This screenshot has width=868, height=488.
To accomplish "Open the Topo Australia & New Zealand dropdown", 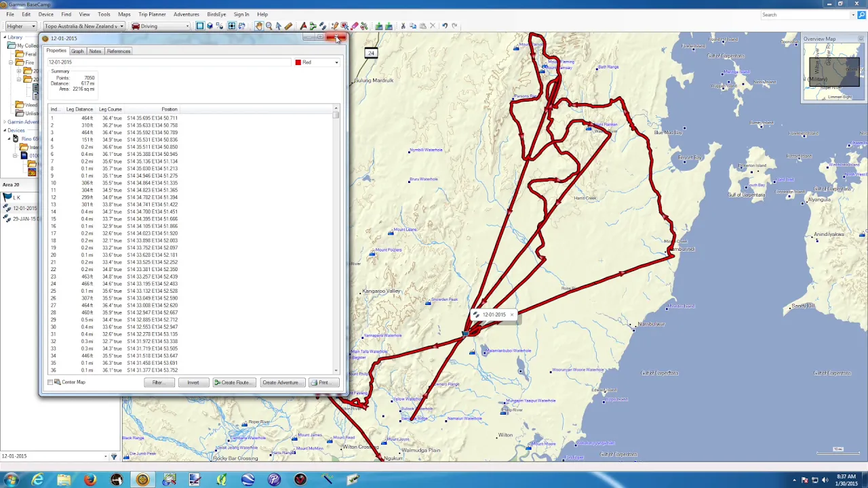I will [84, 26].
